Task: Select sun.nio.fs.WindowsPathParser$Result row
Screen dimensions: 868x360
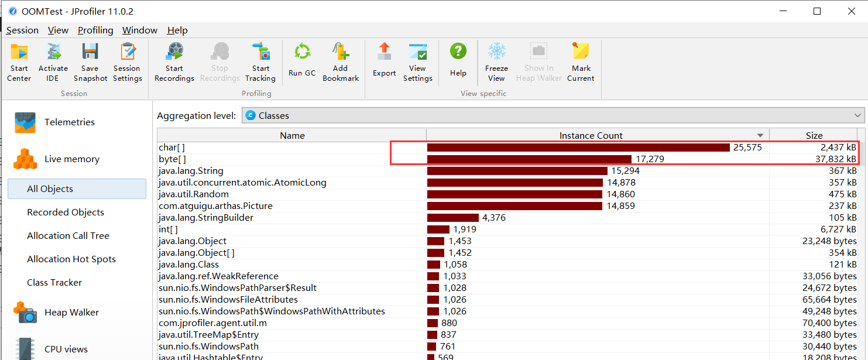Action: point(507,288)
